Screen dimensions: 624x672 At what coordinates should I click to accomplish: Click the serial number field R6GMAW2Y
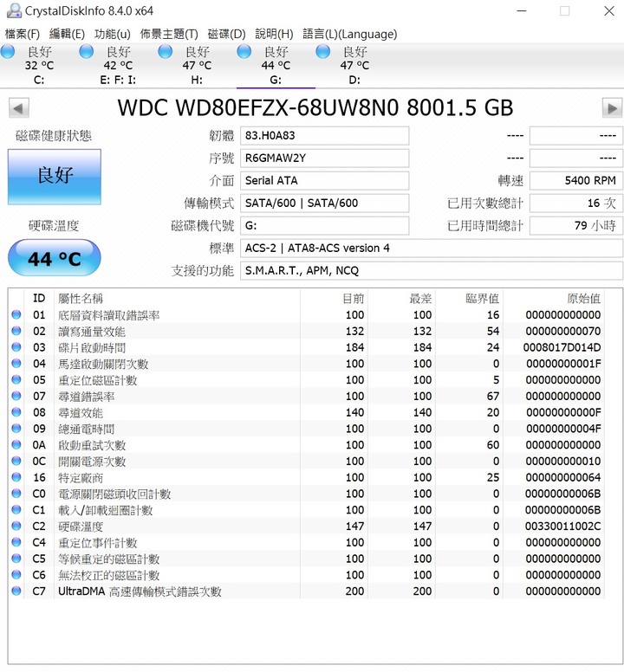click(x=325, y=158)
